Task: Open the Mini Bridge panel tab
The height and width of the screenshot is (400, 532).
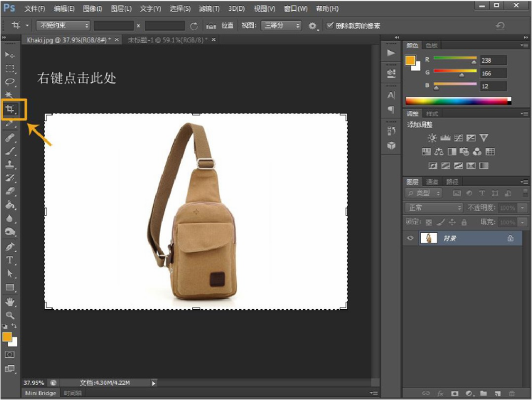Action: [41, 393]
